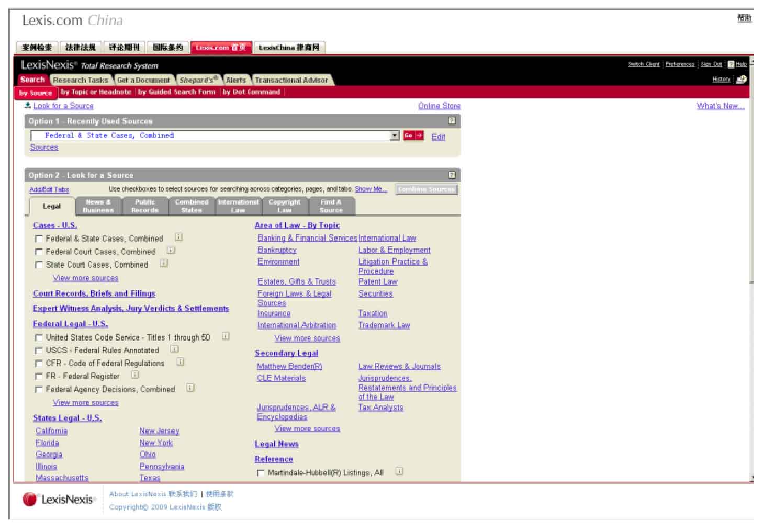Image resolution: width=763 pixels, height=532 pixels.
Task: Open the Matthew Bender(R) link
Action: tap(289, 367)
